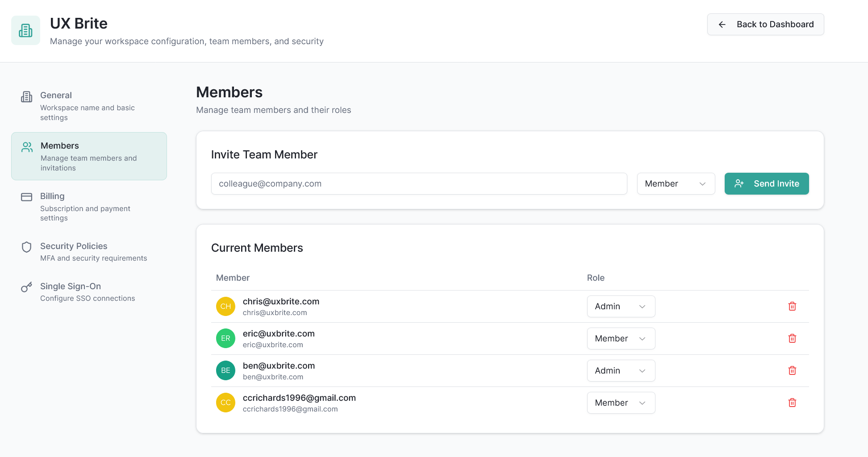Click the BE avatar for ben

coord(225,370)
